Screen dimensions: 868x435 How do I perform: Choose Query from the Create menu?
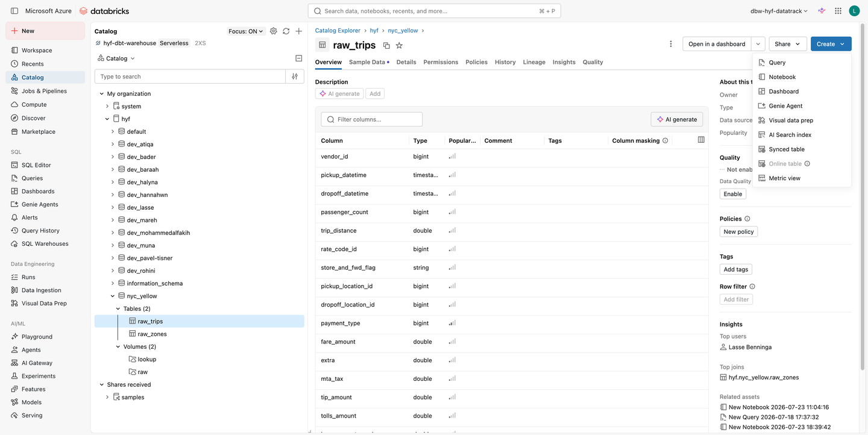(x=802, y=63)
